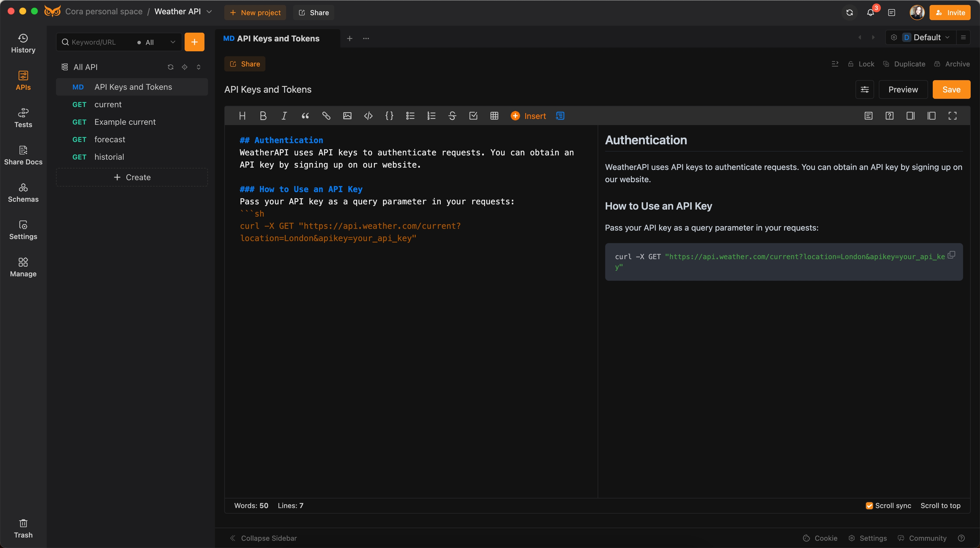The width and height of the screenshot is (980, 548).
Task: Create a New project
Action: 255,13
